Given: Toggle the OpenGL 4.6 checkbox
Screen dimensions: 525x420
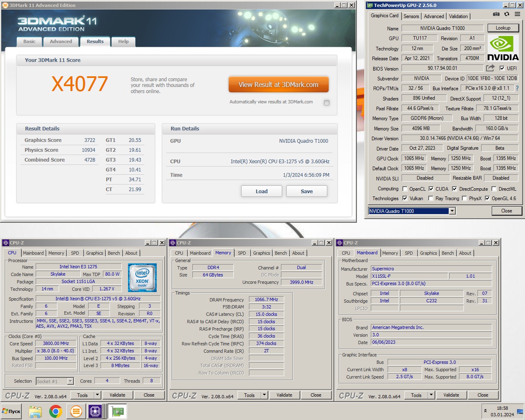Looking at the screenshot, I should point(487,199).
